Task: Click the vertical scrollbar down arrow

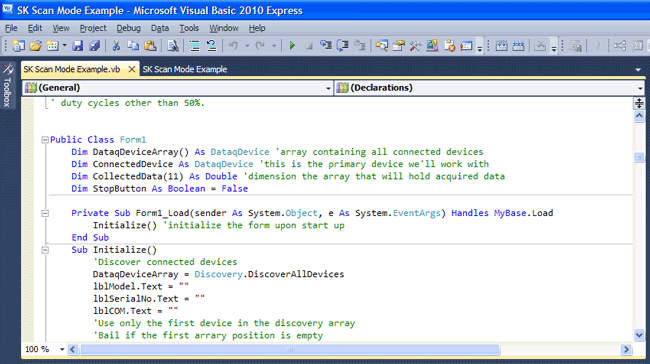Action: [639, 335]
